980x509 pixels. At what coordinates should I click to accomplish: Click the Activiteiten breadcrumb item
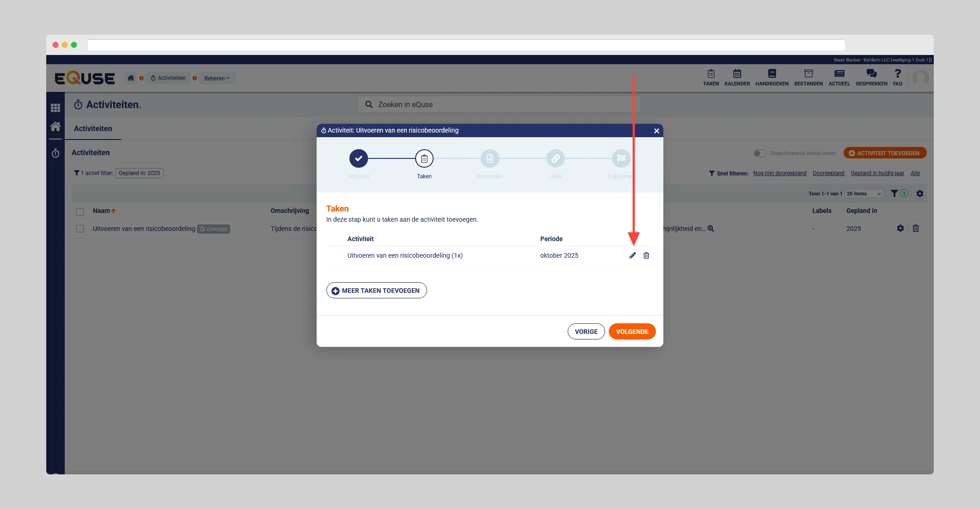pos(168,78)
